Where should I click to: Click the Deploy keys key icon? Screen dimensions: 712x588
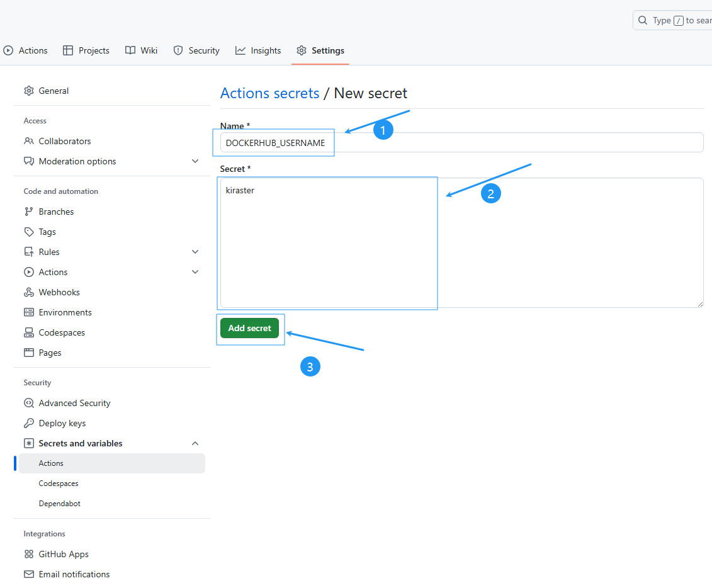coord(28,423)
